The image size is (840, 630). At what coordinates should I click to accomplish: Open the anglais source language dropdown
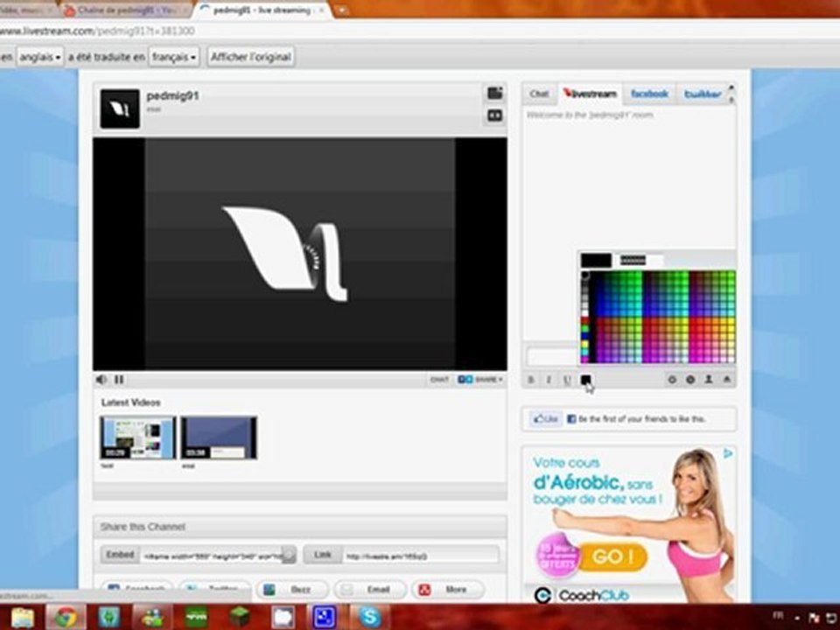point(39,57)
